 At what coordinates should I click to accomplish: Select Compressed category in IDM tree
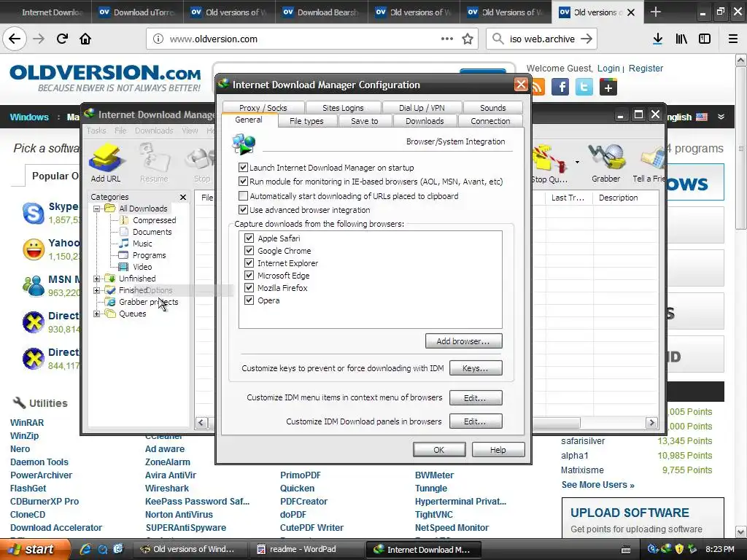coord(155,220)
